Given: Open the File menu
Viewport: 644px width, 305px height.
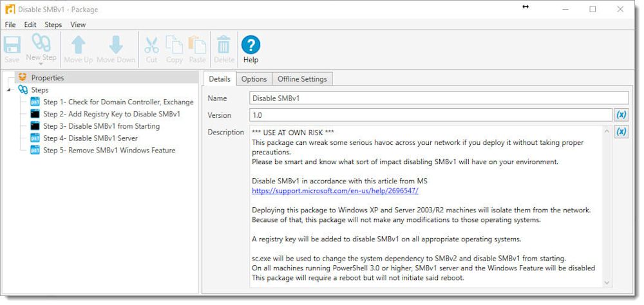Looking at the screenshot, I should [10, 24].
